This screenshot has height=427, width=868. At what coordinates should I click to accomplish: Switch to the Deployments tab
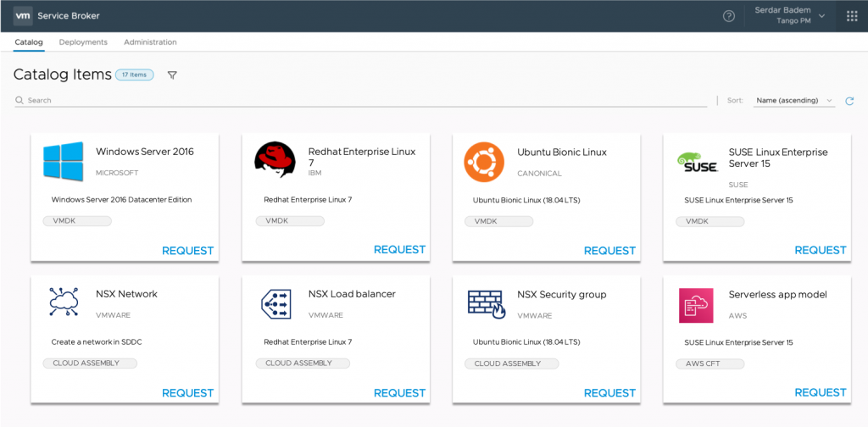83,42
